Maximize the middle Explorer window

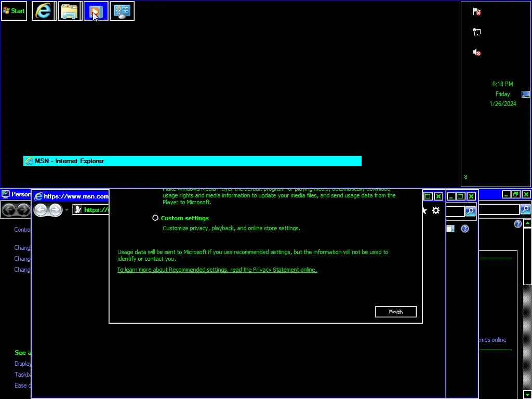tap(460, 196)
